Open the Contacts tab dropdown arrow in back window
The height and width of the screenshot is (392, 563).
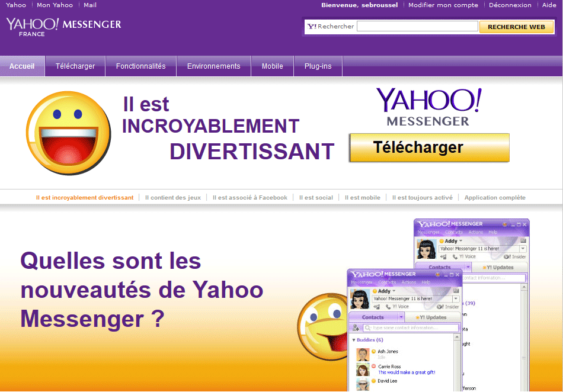(x=468, y=267)
